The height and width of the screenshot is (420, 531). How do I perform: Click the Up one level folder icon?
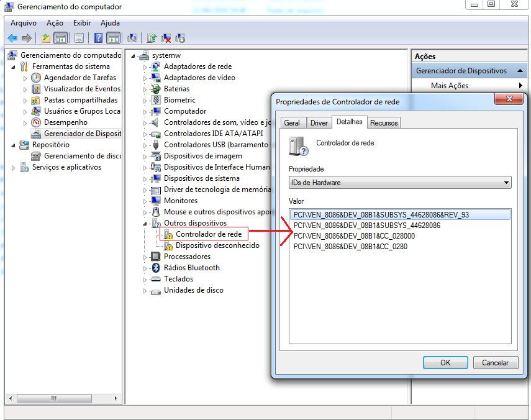pyautogui.click(x=46, y=39)
